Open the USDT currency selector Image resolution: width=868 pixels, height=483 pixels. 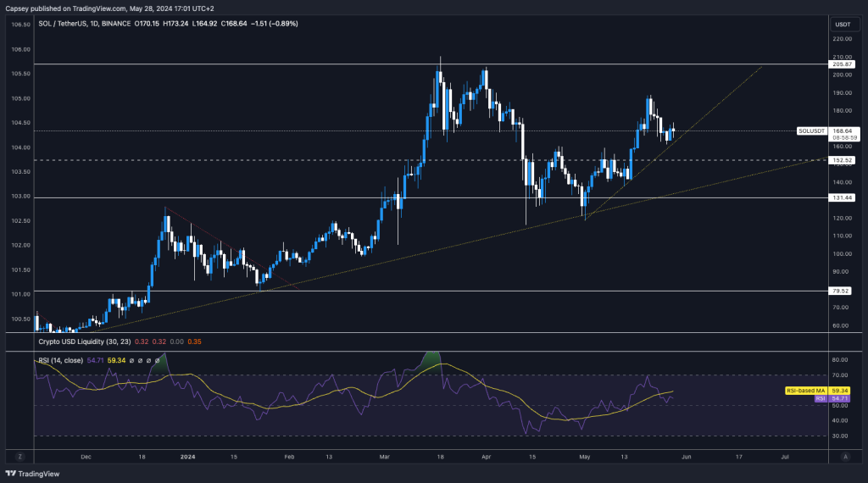[x=843, y=25]
